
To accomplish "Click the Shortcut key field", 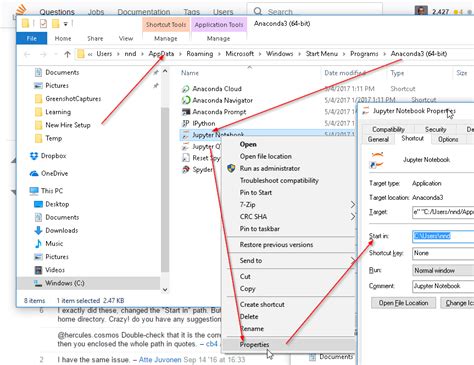I will click(x=443, y=253).
